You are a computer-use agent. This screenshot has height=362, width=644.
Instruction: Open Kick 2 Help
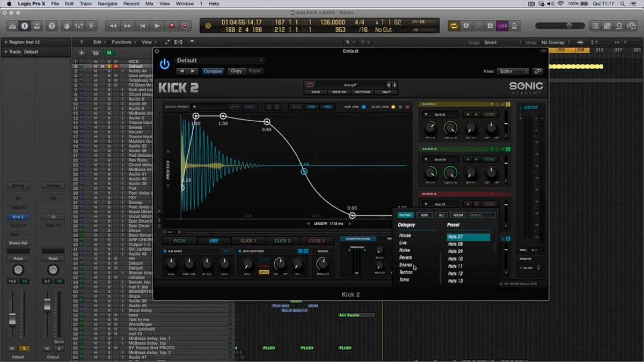coord(386,92)
